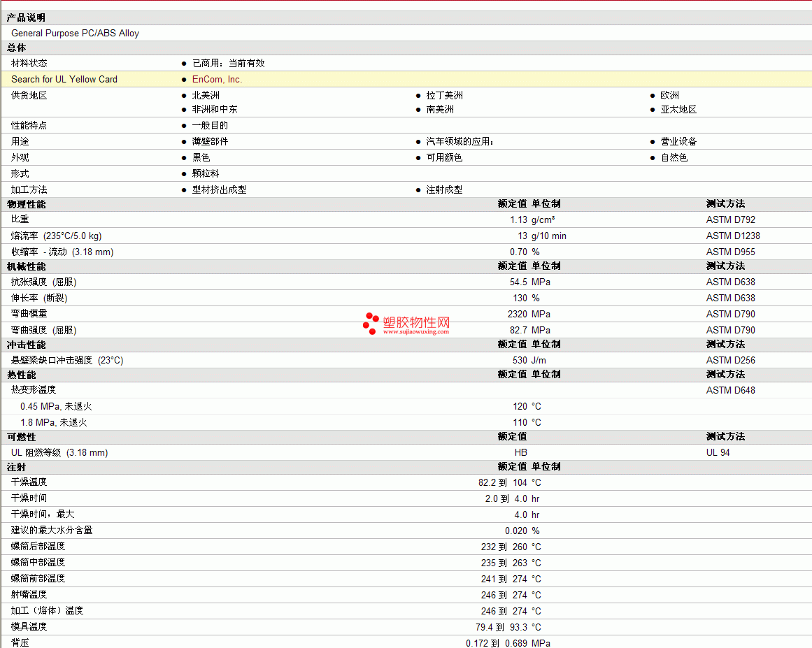
Task: Select the 干燥时间，最大 row label
Action: pos(43,514)
